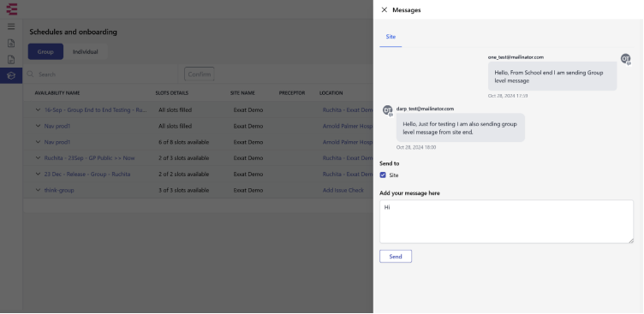The width and height of the screenshot is (644, 314).
Task: Click the darp_test@mailinator.com avatar
Action: [388, 110]
